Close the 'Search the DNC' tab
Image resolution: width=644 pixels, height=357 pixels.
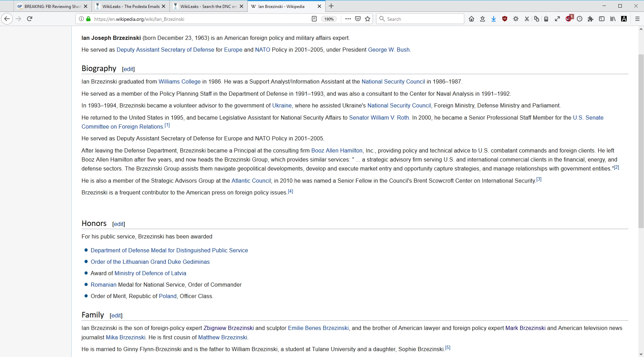(x=241, y=6)
